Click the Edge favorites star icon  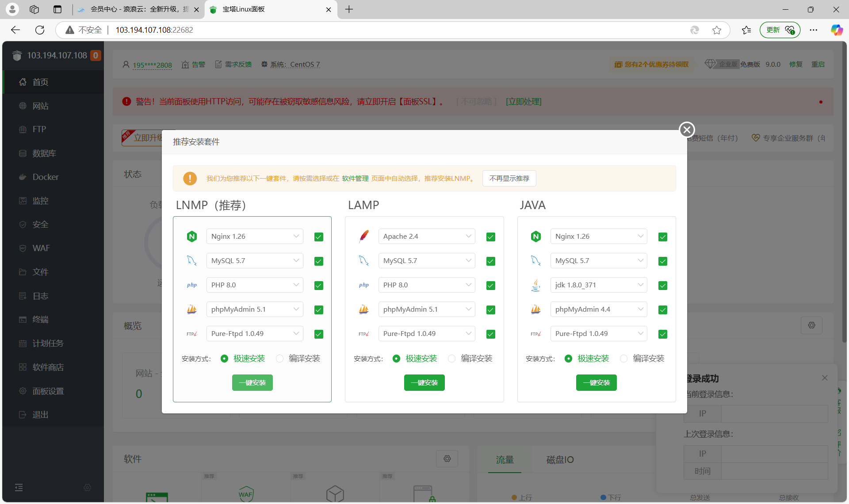coord(717,30)
